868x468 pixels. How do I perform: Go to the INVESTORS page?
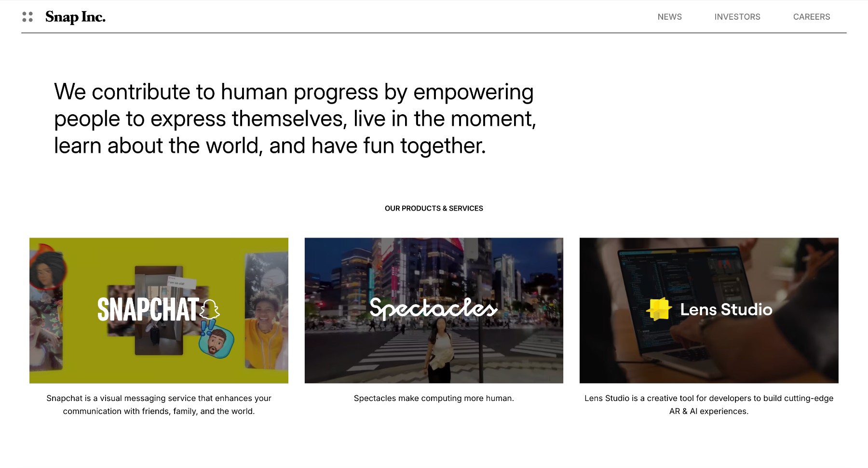(737, 17)
